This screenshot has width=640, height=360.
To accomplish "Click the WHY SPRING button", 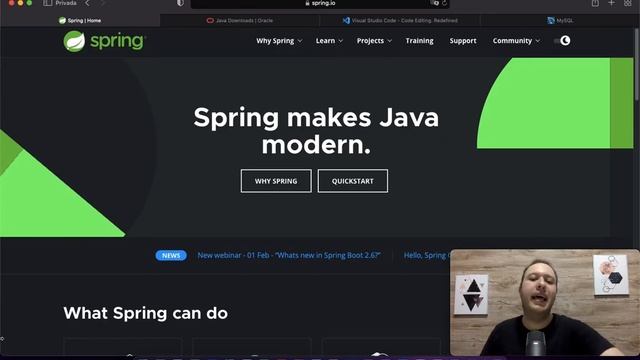I will tap(276, 181).
